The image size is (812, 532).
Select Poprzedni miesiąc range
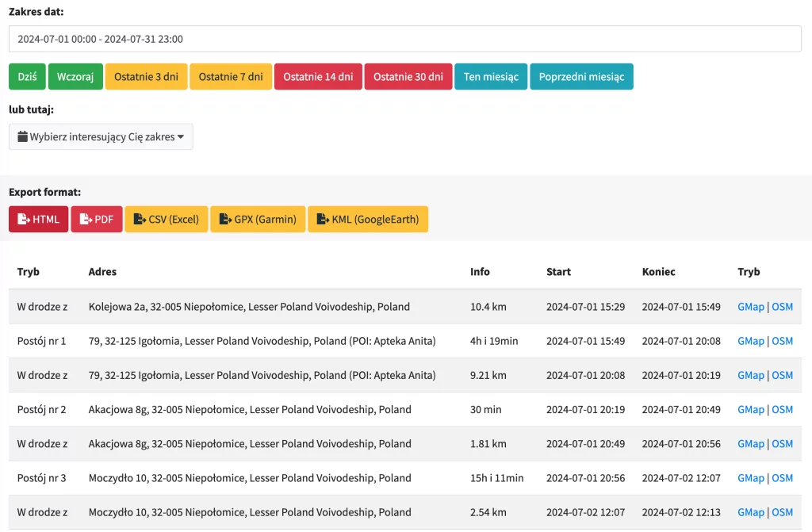581,77
